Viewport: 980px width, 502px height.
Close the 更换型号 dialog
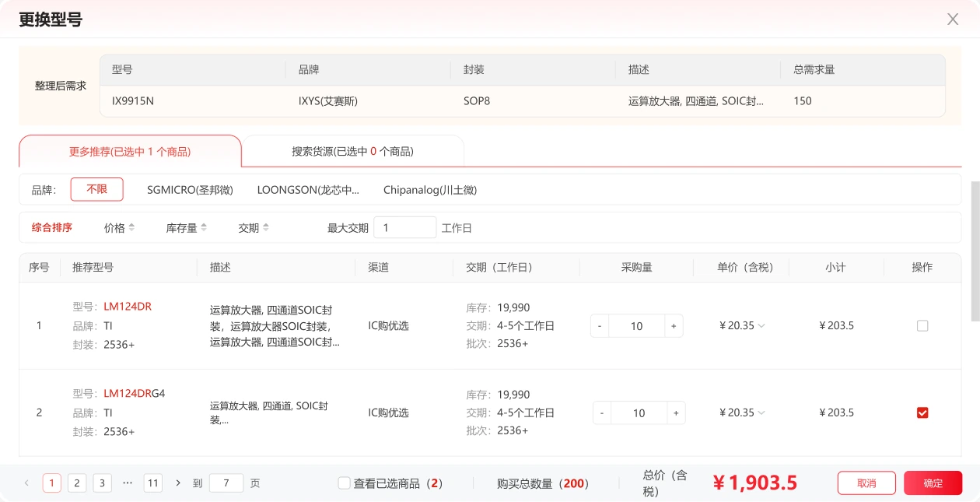[953, 19]
